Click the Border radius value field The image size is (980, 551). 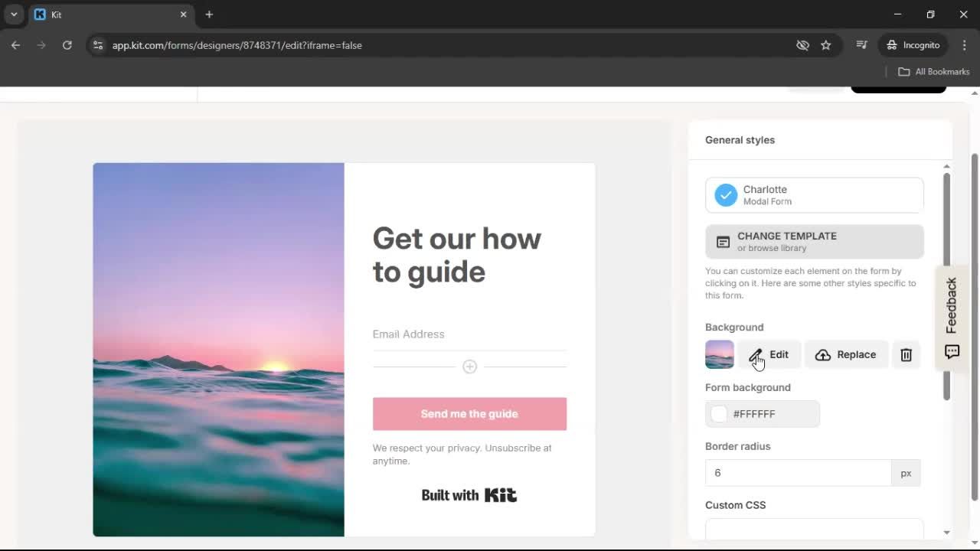[x=796, y=472]
